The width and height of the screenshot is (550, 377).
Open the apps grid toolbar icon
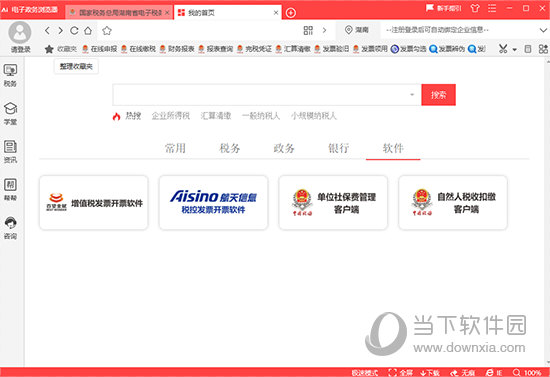(543, 49)
